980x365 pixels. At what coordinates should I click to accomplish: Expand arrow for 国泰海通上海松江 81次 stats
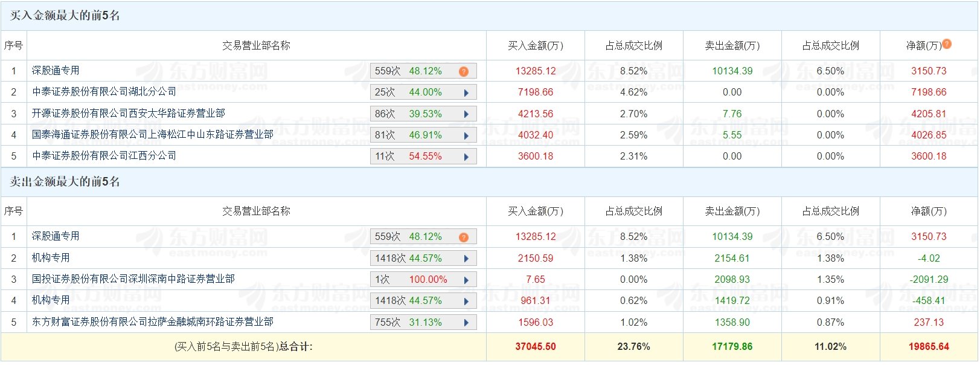(x=466, y=135)
